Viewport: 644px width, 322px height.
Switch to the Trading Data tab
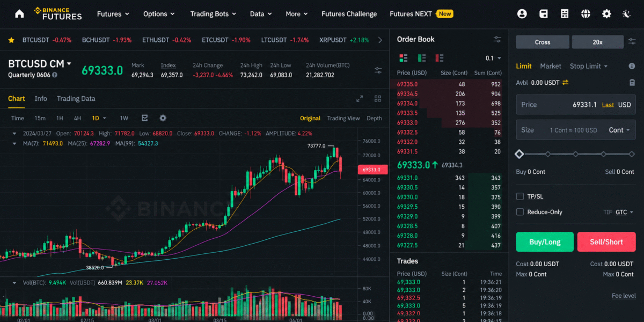point(76,99)
